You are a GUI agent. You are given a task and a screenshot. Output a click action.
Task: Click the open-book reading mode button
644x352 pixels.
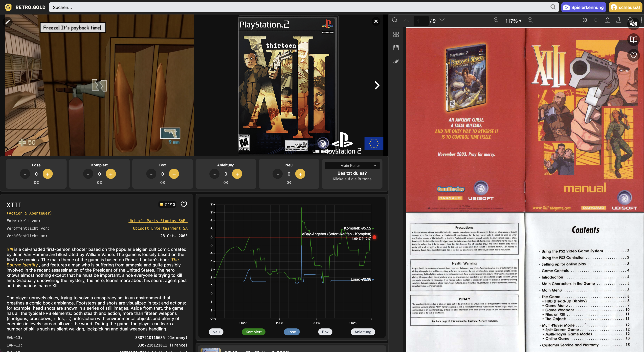point(633,39)
